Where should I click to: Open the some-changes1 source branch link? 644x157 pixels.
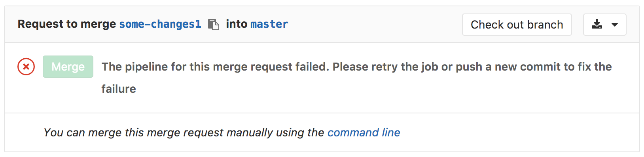160,24
